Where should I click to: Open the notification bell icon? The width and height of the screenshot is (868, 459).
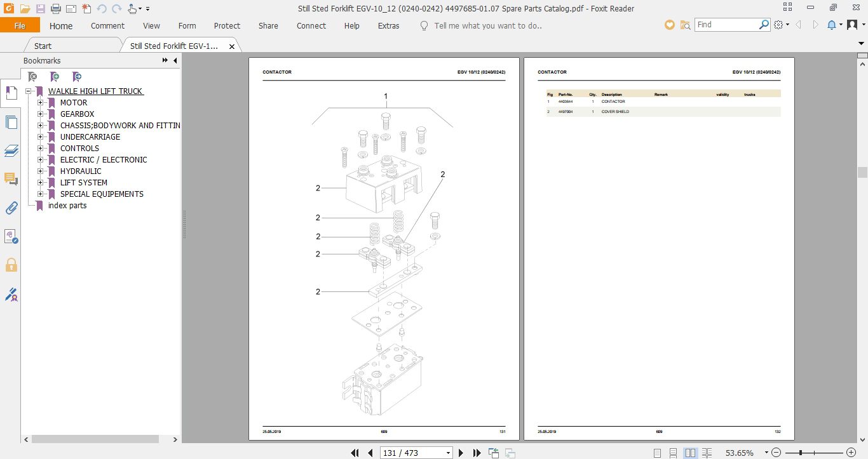832,25
